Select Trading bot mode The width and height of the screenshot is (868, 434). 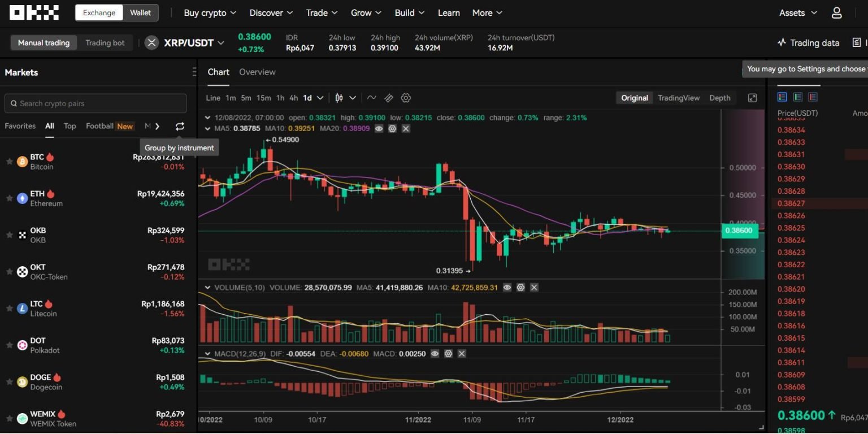105,42
